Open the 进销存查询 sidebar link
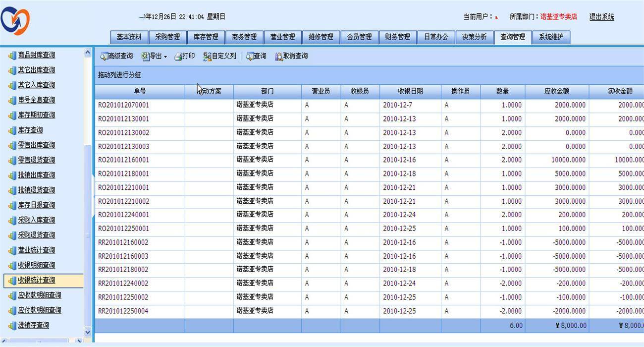The image size is (644, 347). click(34, 325)
